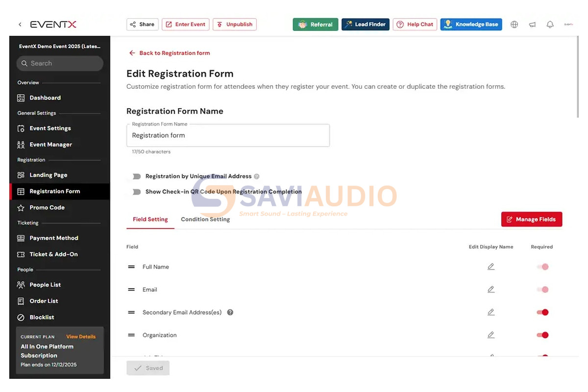Click help icon beside Registration by Unique Email
This screenshot has height=392, width=588.
[x=257, y=176]
